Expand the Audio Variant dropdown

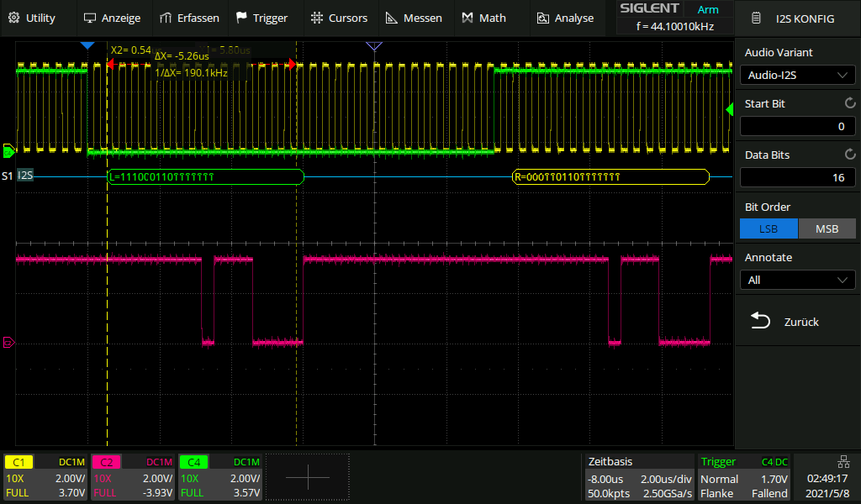(x=797, y=76)
